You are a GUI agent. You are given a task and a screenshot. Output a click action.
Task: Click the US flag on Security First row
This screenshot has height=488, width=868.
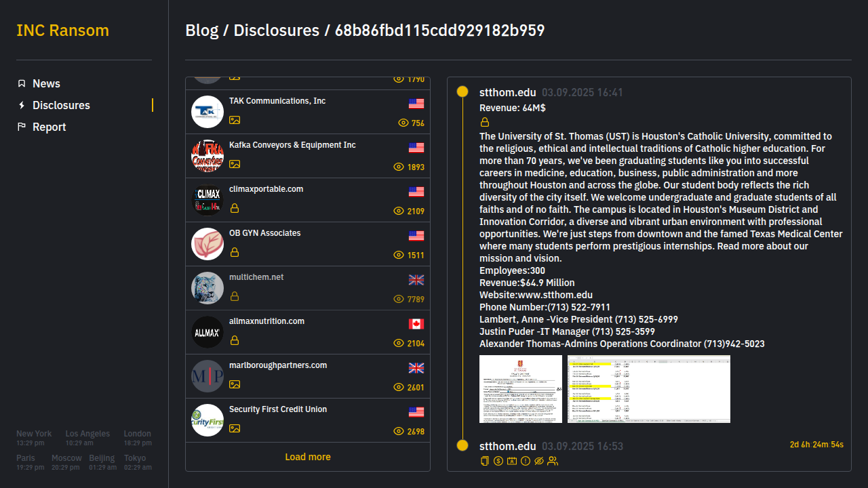(x=416, y=412)
